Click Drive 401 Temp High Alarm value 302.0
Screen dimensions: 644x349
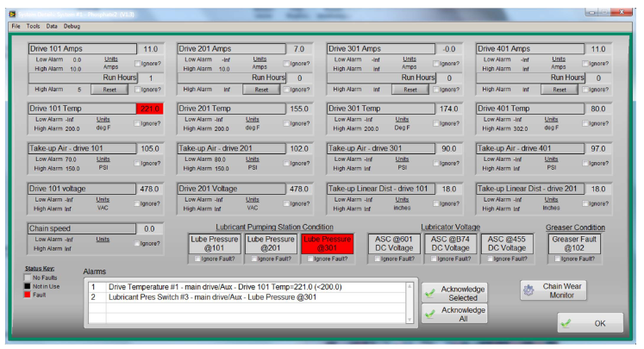(520, 128)
